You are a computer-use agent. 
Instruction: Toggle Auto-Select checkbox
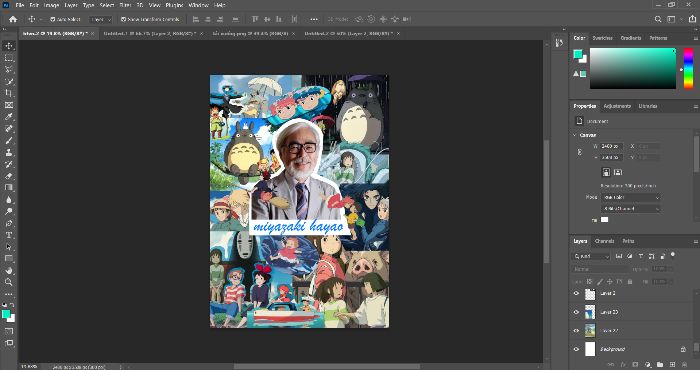click(53, 19)
